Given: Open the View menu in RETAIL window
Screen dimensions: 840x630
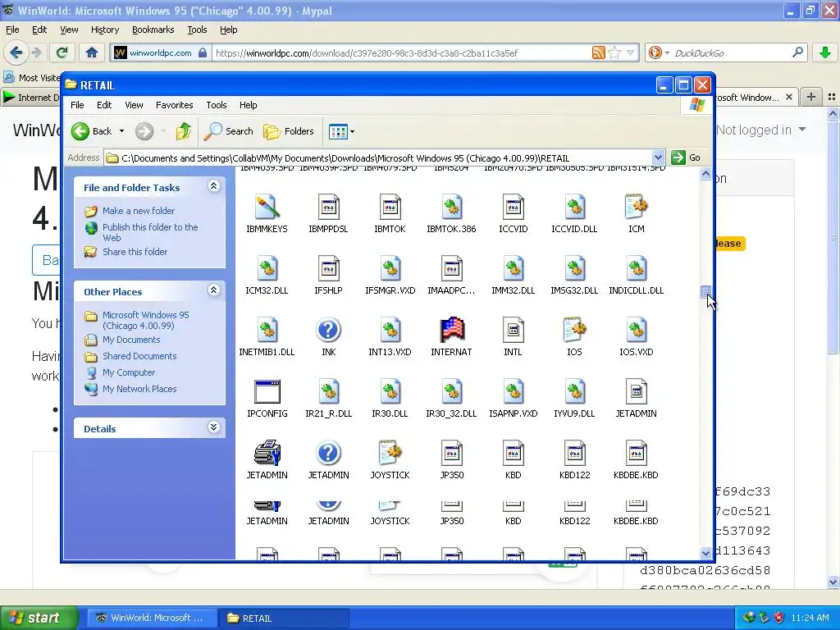Looking at the screenshot, I should coord(134,105).
